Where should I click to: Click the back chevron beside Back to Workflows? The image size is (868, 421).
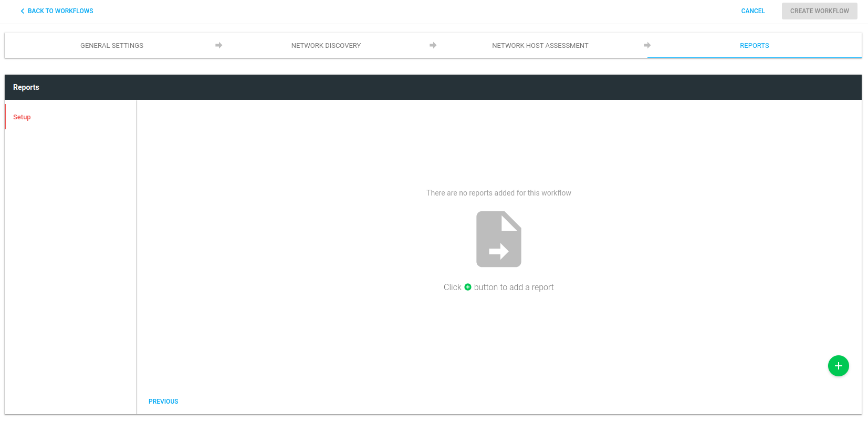point(22,11)
